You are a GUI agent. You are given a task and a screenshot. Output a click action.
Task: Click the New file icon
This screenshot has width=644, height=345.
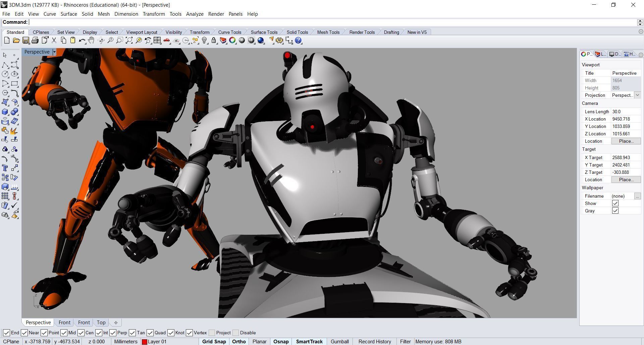(7, 41)
